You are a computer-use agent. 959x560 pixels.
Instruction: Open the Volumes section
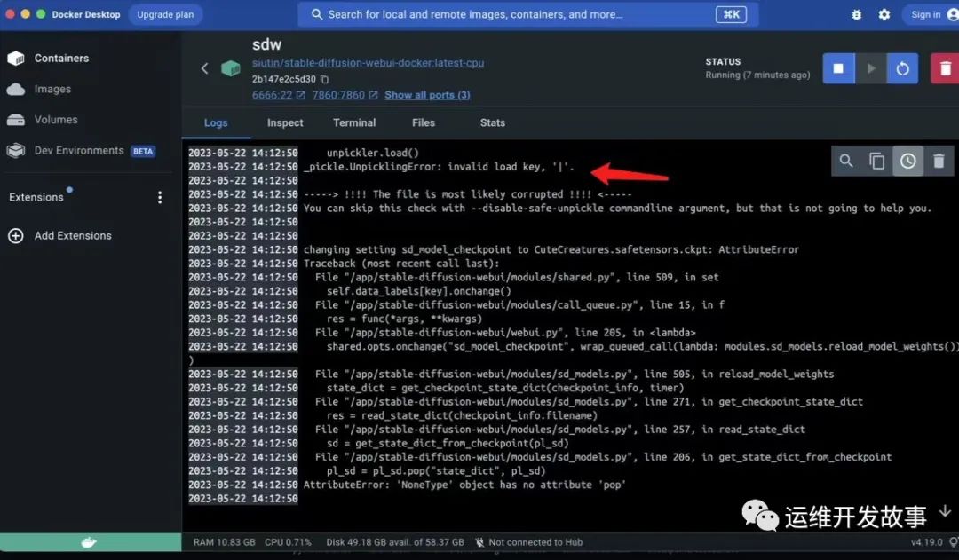click(x=43, y=120)
